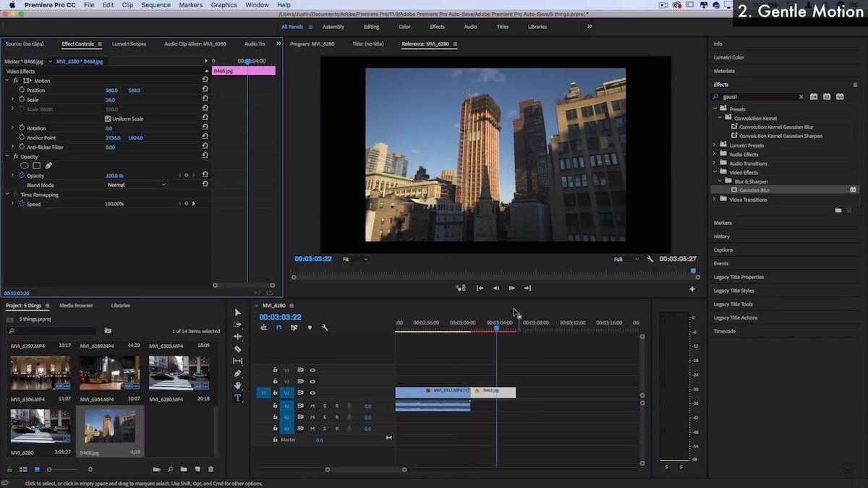The image size is (868, 488).
Task: Select the Hand tool
Action: click(x=237, y=385)
